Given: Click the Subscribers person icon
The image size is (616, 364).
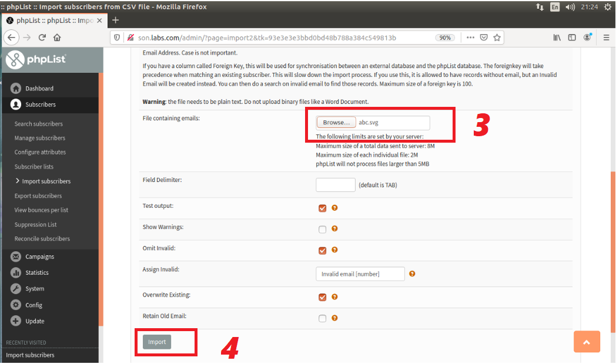Looking at the screenshot, I should point(16,105).
